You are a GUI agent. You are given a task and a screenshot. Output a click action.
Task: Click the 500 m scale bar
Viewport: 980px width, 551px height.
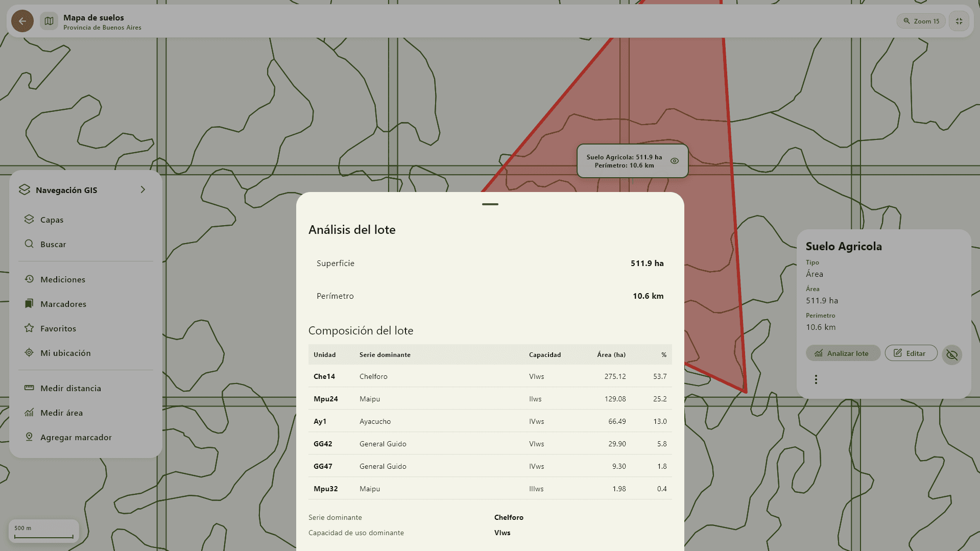pos(44,532)
